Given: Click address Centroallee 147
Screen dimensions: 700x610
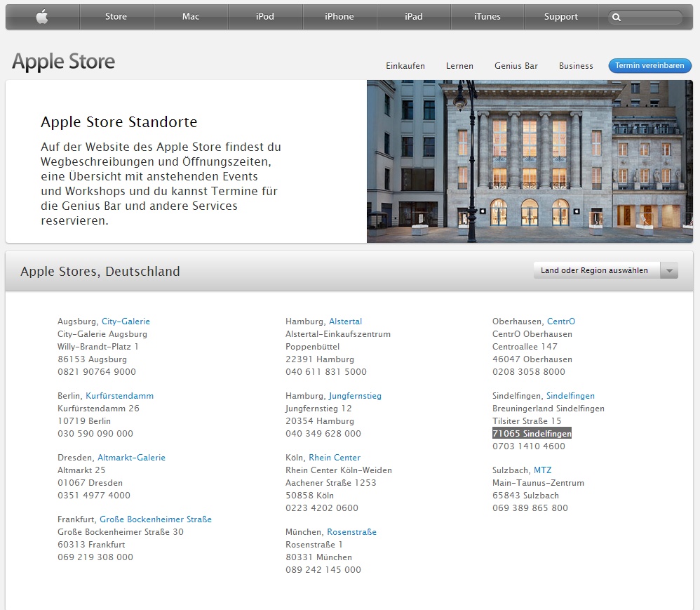Looking at the screenshot, I should (x=525, y=347).
